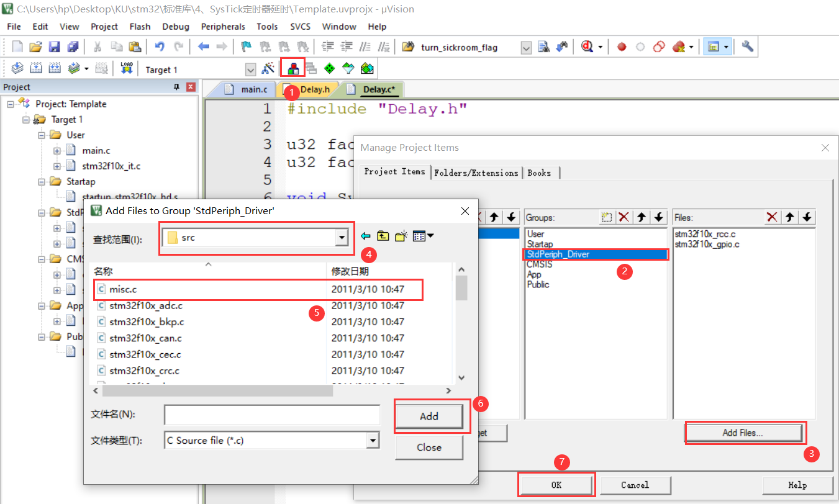
Task: Click the up-folder icon in Add Files dialog
Action: [383, 236]
